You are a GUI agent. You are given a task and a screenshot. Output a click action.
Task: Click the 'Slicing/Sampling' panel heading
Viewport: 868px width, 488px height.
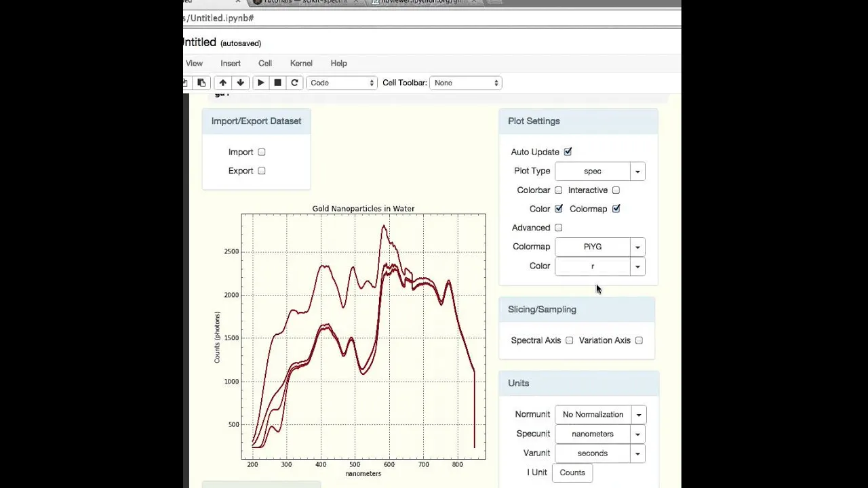[x=542, y=309]
